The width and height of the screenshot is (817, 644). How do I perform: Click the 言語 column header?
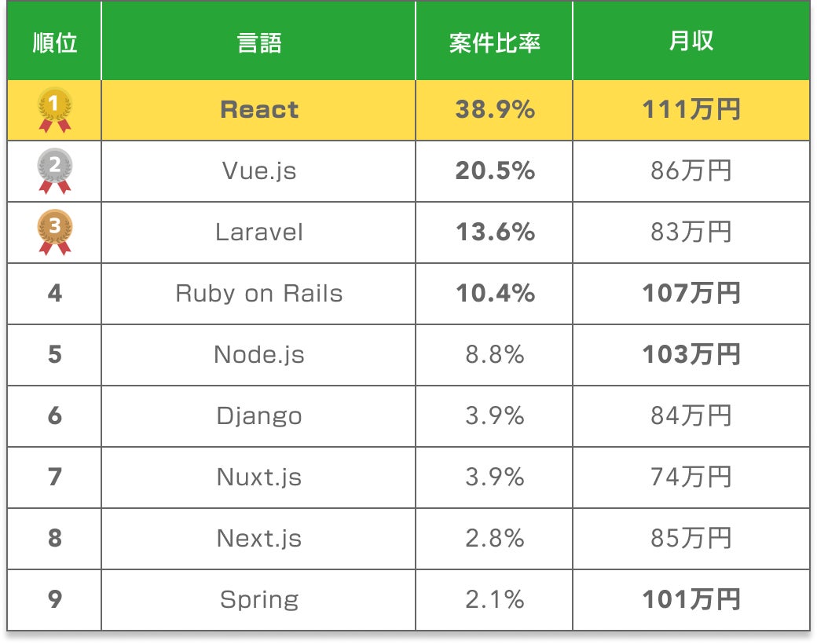pyautogui.click(x=258, y=42)
